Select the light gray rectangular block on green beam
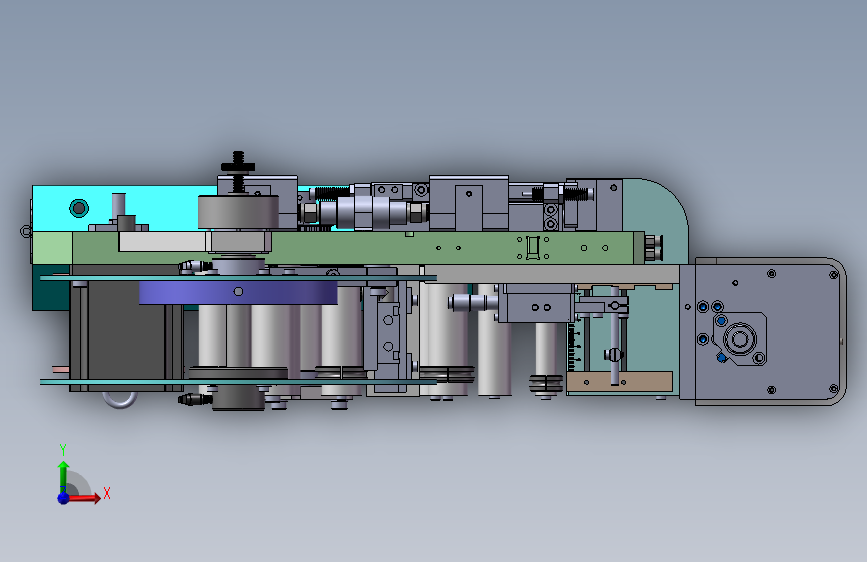The width and height of the screenshot is (867, 562). [163, 242]
